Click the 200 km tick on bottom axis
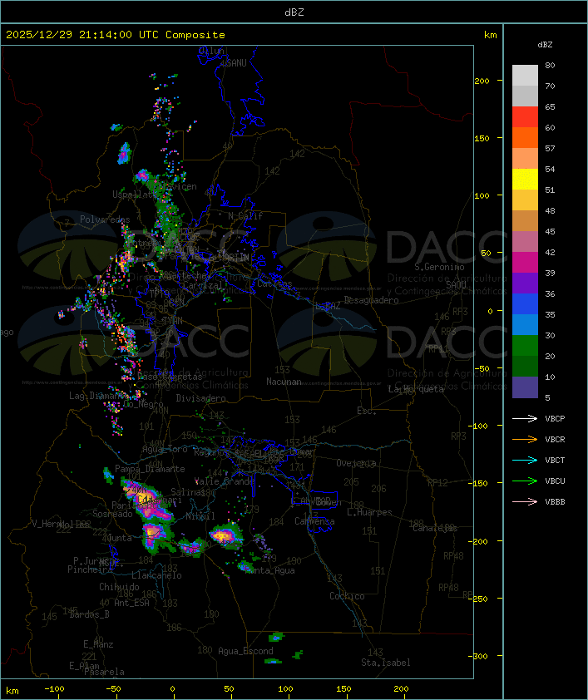Screen dimensions: 588x700 click(401, 689)
